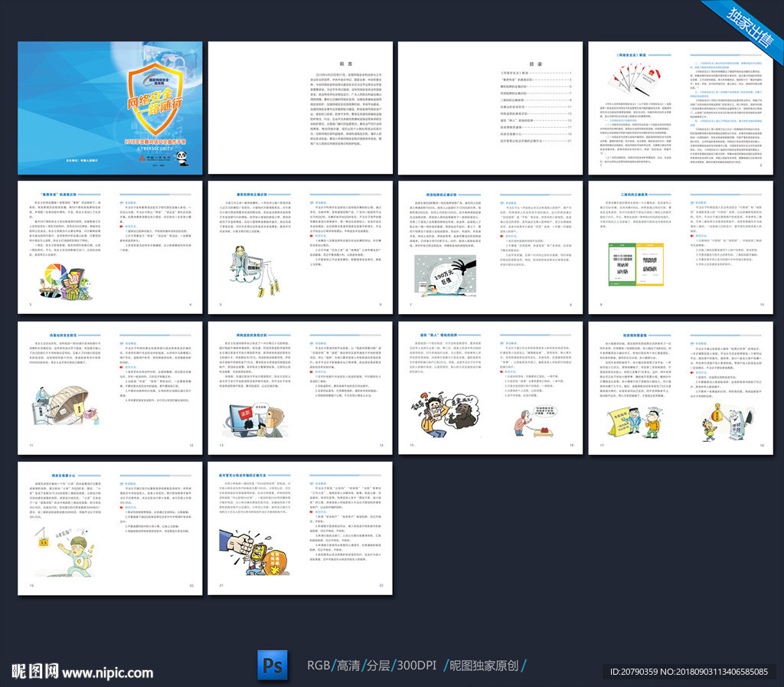Open the 前言 preface page spread

(300, 108)
